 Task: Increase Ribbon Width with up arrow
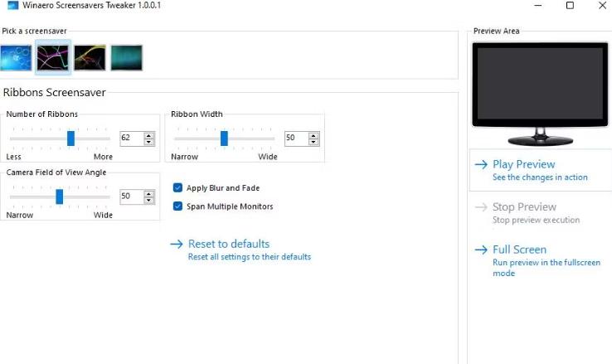313,135
